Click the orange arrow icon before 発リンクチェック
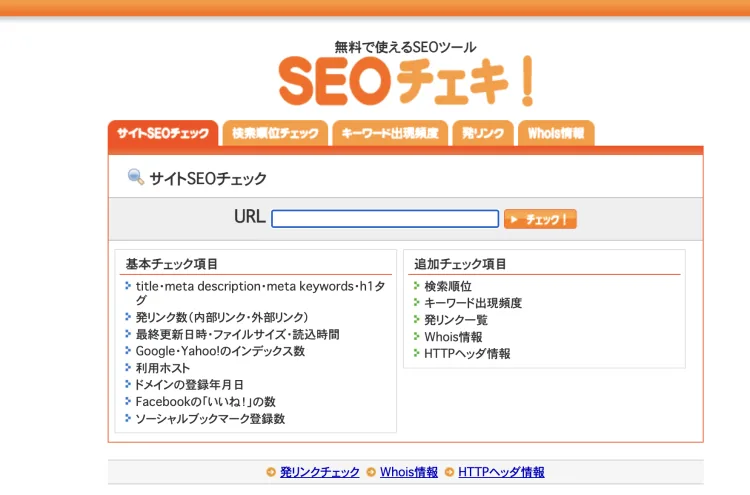 click(x=271, y=472)
